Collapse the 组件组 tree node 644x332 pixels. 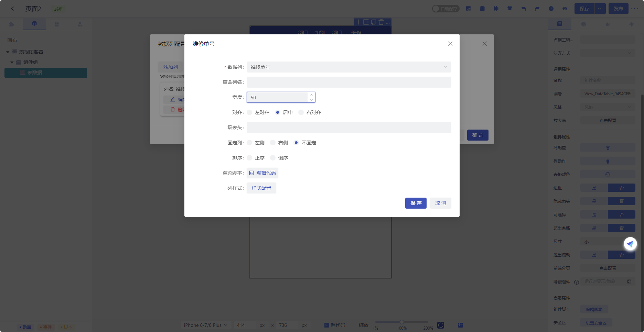(12, 62)
